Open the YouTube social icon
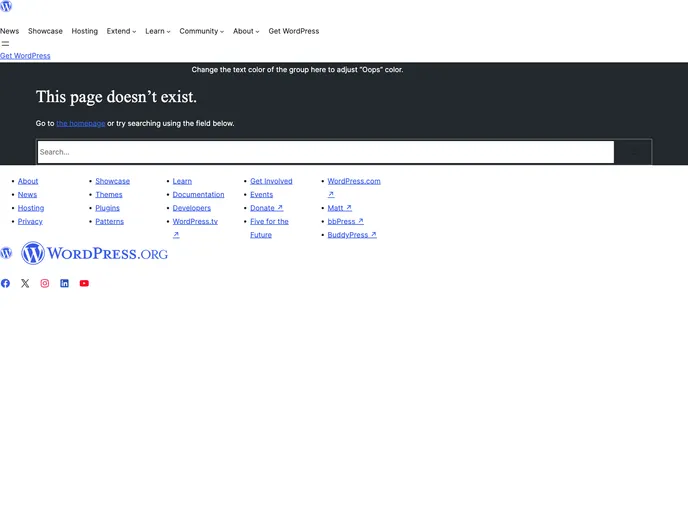This screenshot has height=512, width=688. pyautogui.click(x=84, y=283)
